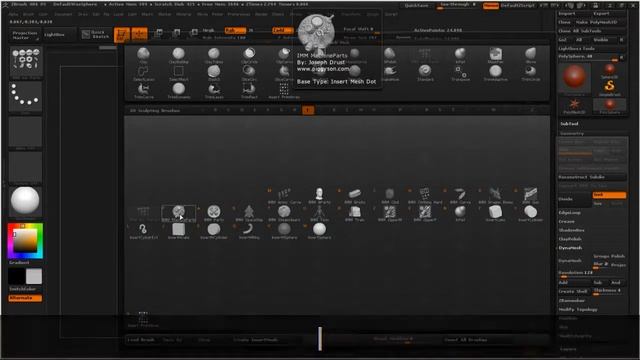640x360 pixels.
Task: Pick a hue in the color picker square
Action: [25, 241]
